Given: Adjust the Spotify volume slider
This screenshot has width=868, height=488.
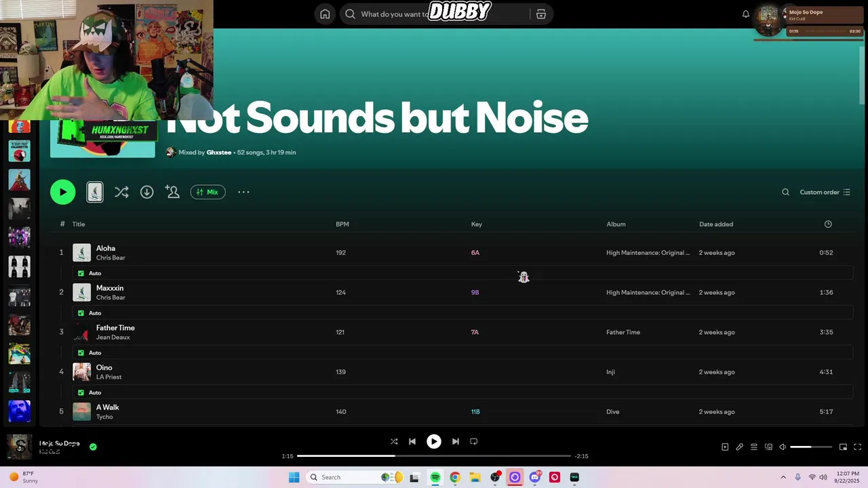Looking at the screenshot, I should [x=811, y=447].
